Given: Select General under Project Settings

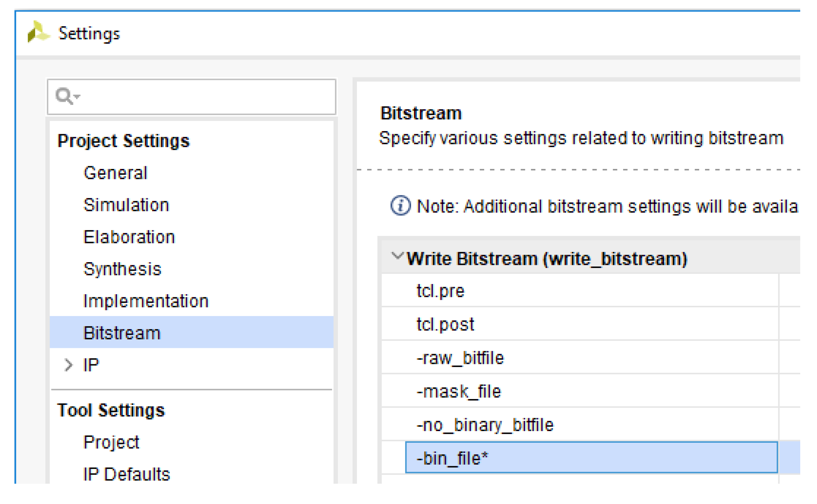Looking at the screenshot, I should pos(115,173).
